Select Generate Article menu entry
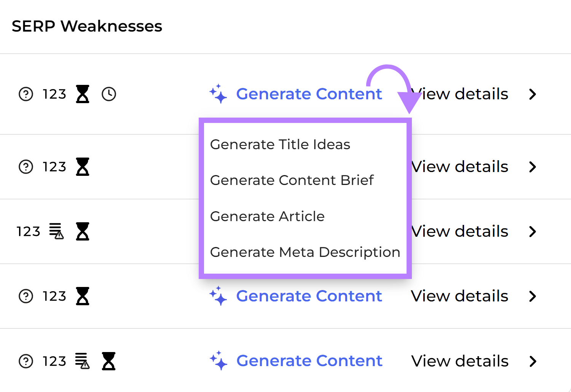571x392 pixels. coord(267,217)
